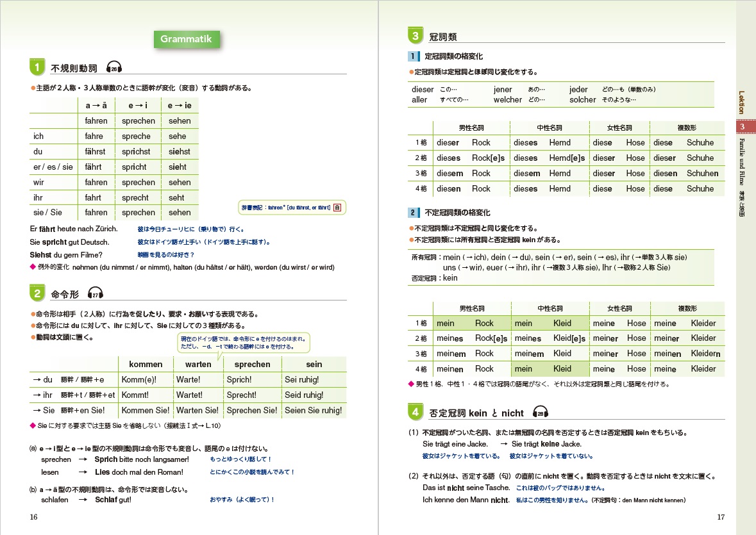Click the red boxed 自 icon in dictionary note
Viewport: 756px width, 535px height.
(337, 208)
